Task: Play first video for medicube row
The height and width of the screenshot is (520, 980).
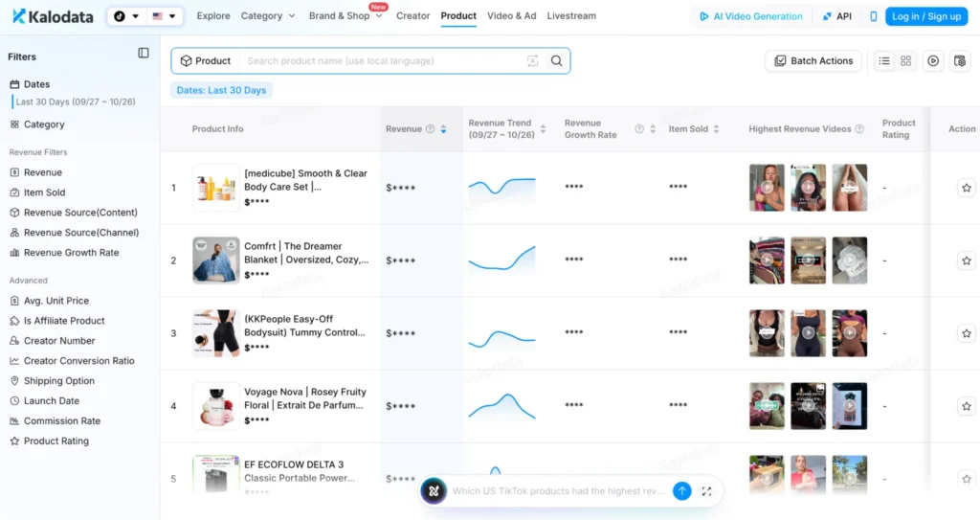Action: 767,187
